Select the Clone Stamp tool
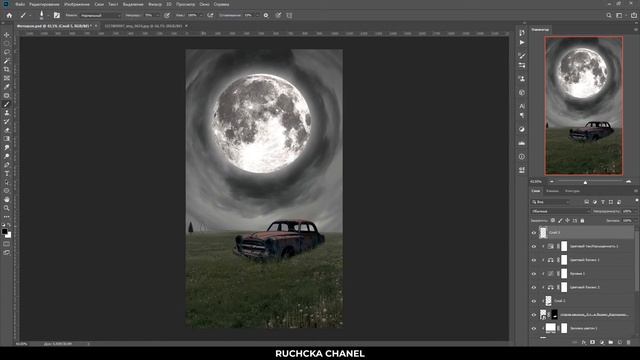The image size is (640, 360). pyautogui.click(x=7, y=113)
